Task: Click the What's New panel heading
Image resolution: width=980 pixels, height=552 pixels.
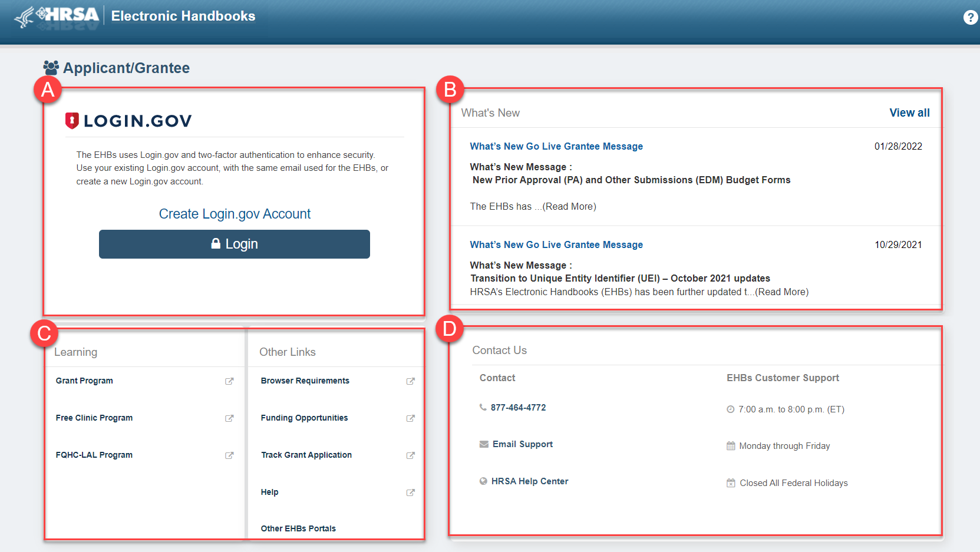Action: point(490,113)
